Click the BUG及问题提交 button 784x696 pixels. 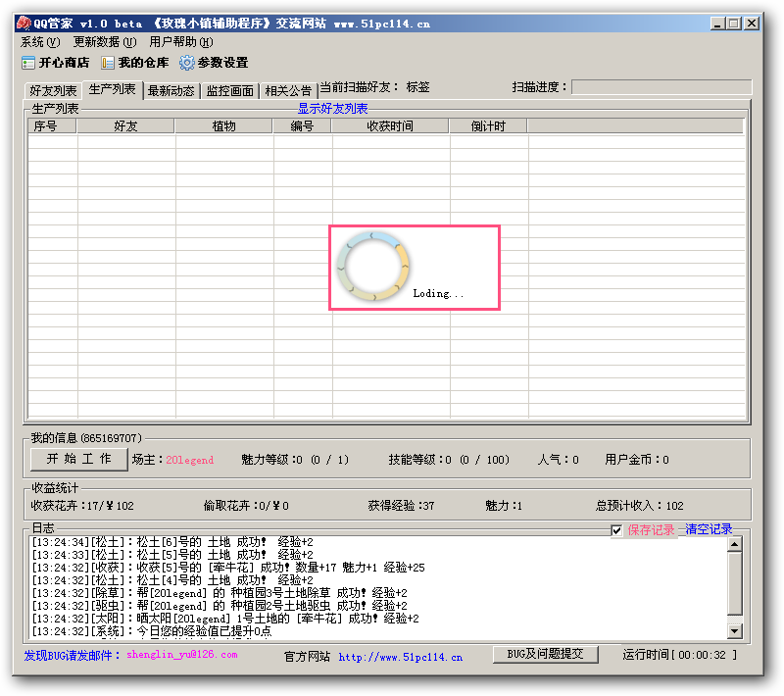pyautogui.click(x=546, y=654)
